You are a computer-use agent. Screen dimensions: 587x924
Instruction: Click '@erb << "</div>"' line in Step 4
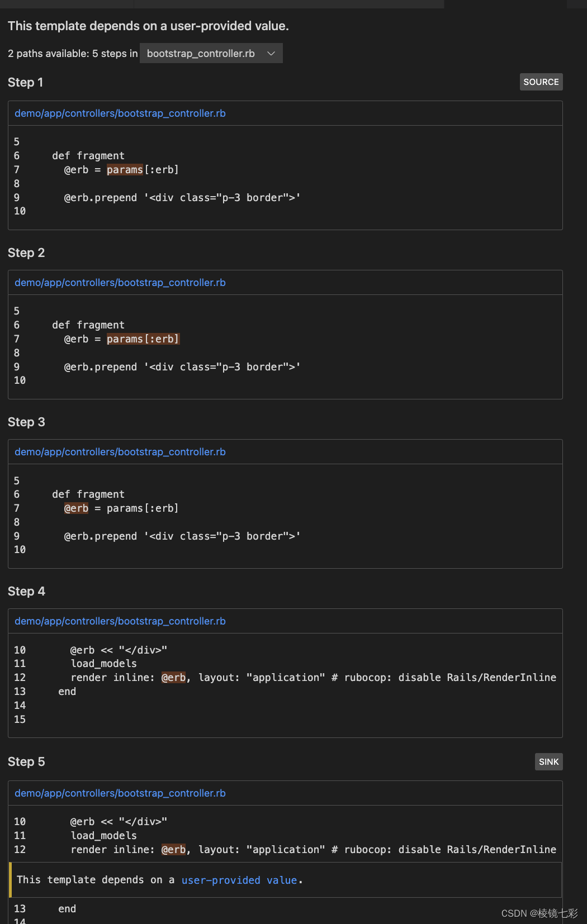(119, 650)
